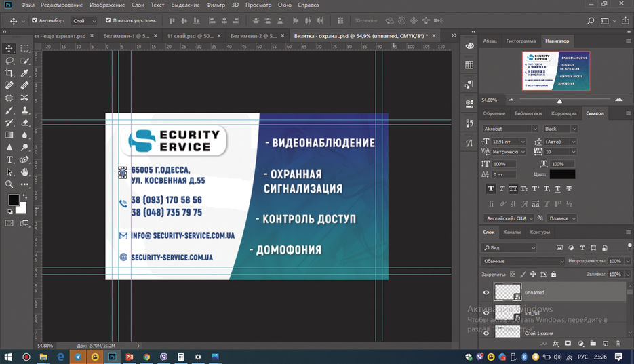Open the Изображение menu
Screen dimensions: 634x364
pyautogui.click(x=107, y=5)
